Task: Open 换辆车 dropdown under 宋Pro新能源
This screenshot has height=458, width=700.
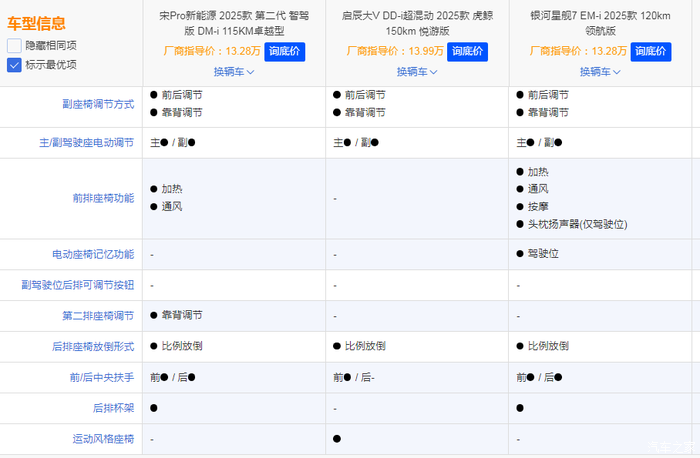Action: click(x=234, y=72)
